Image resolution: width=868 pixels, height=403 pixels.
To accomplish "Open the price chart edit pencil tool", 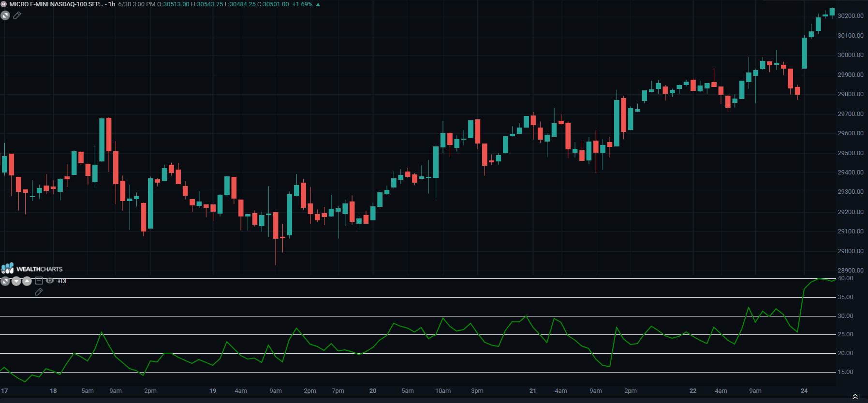I will (17, 15).
